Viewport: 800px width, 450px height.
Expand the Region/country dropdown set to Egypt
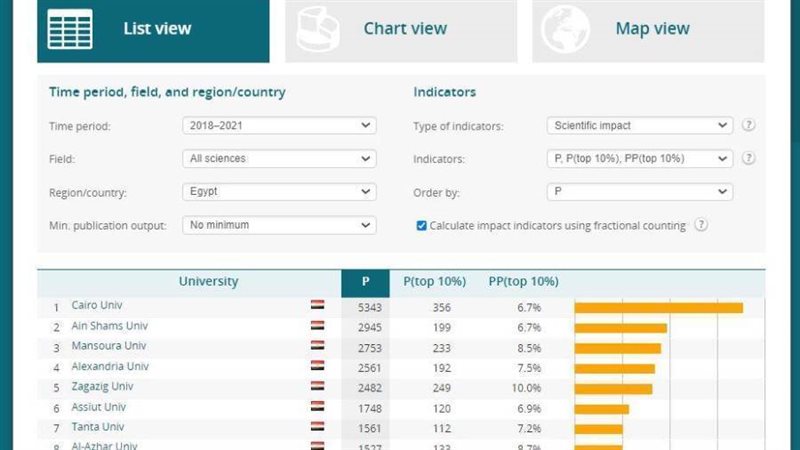click(280, 192)
